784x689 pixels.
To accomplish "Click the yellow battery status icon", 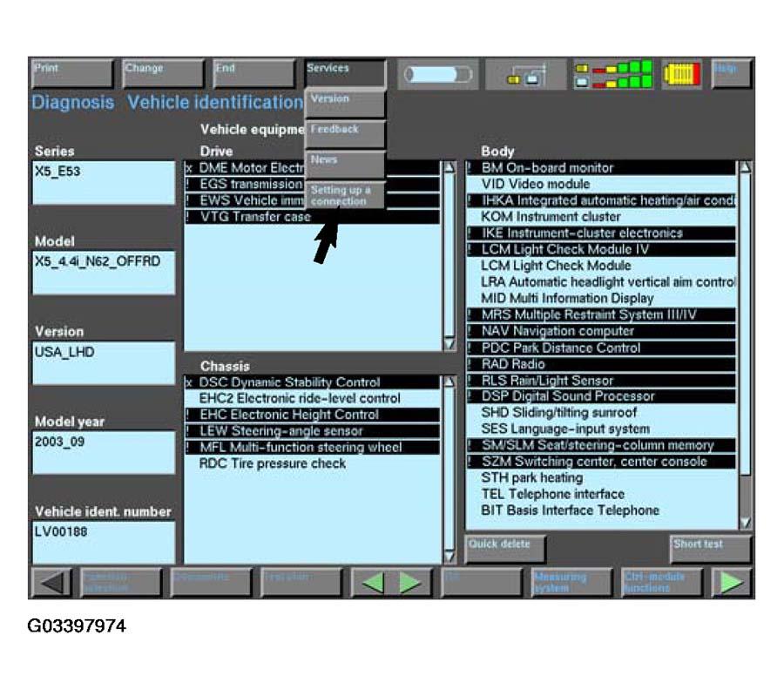I will [681, 75].
